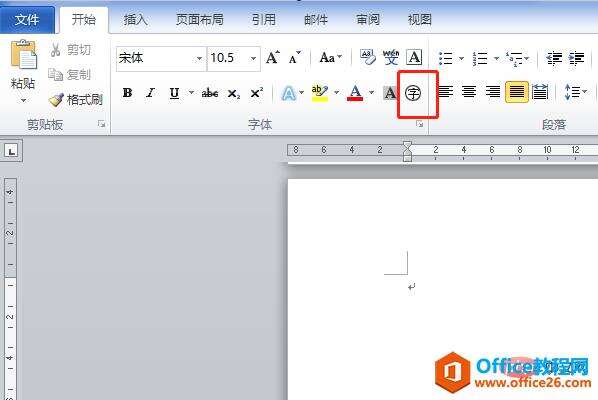Select Align Text Right
Viewport: 598px width, 400px height.
pos(493,92)
